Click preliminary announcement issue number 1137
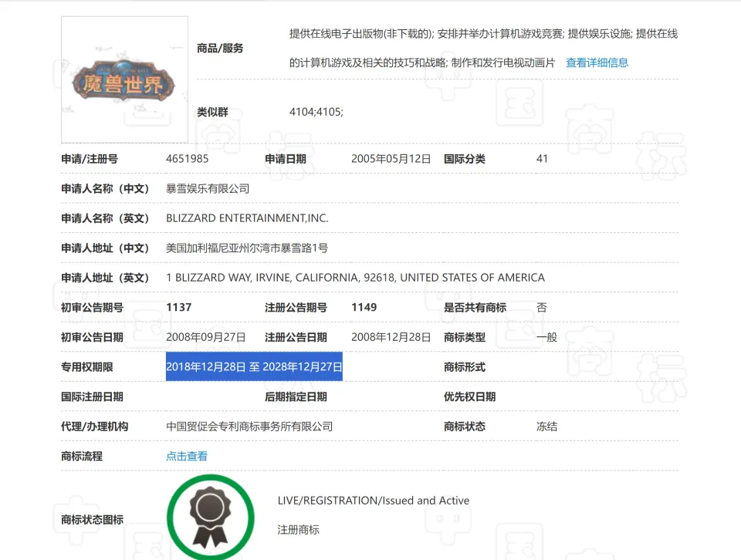This screenshot has width=741, height=560. point(178,307)
